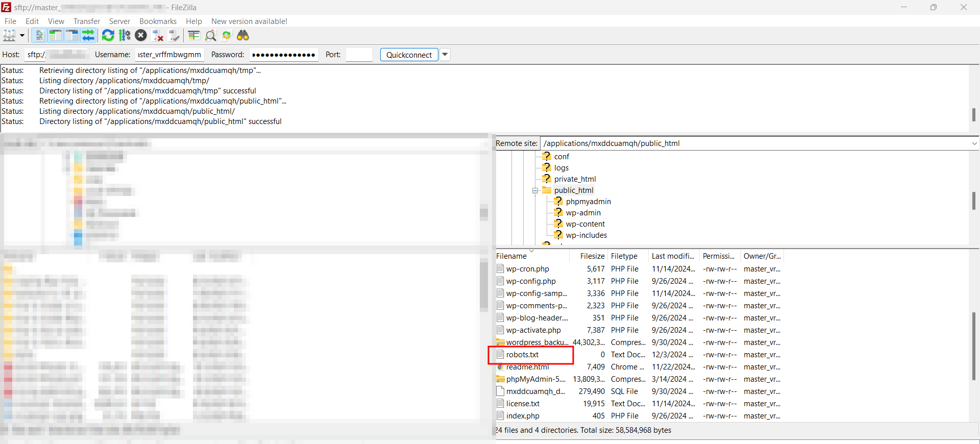Viewport: 980px width, 444px height.
Task: Toggle remote directory tree display
Action: pos(72,35)
